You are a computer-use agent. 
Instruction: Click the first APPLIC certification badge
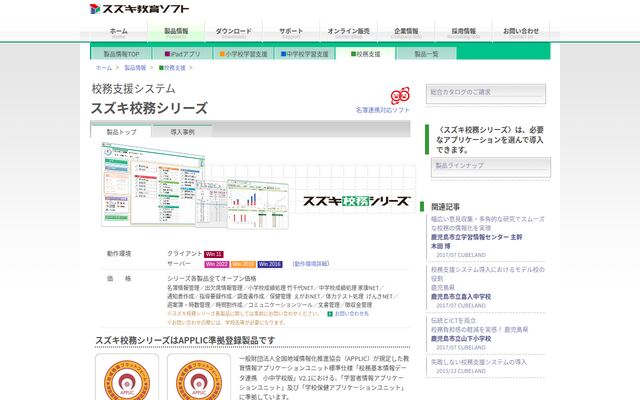pos(127,378)
